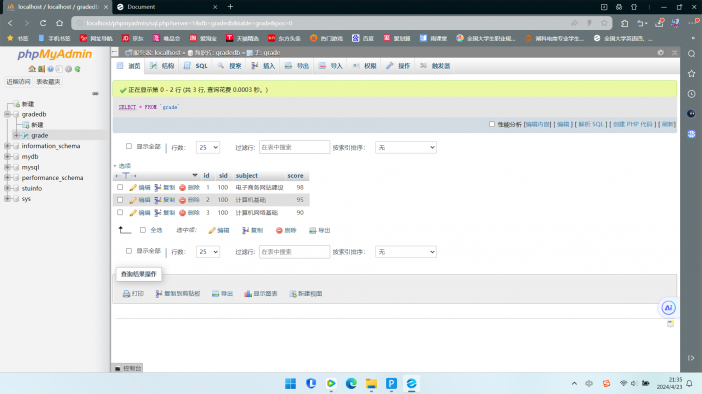The image size is (702, 394).
Task: Click the green reload navigation icon
Action: pos(77,69)
